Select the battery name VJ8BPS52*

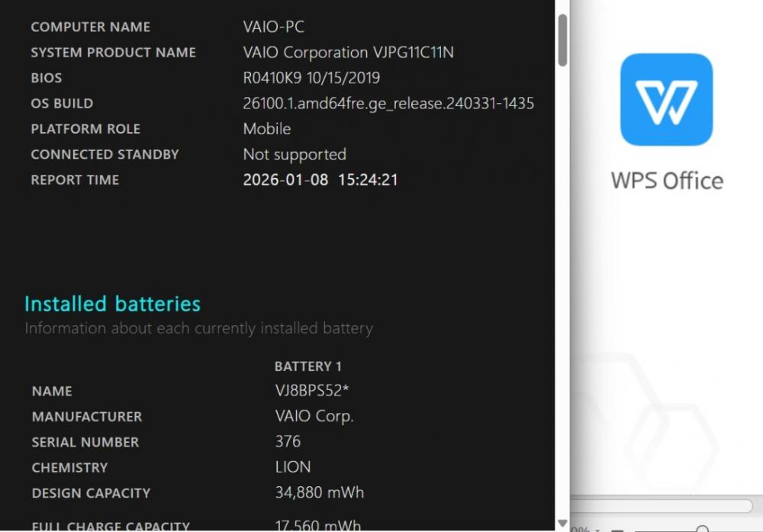[x=312, y=390]
